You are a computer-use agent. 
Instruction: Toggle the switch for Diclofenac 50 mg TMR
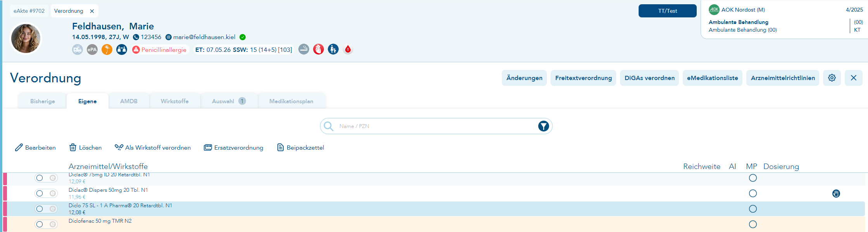click(x=46, y=224)
